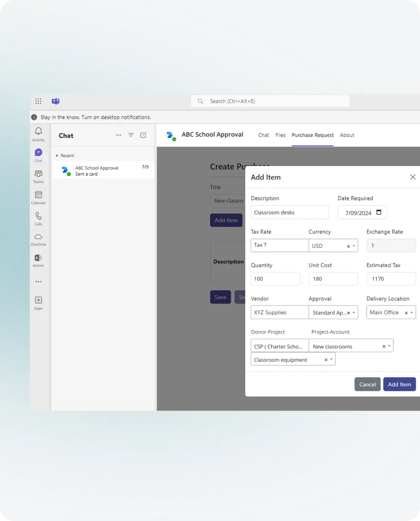
Task: Expand the Classroom equipment dropdown arrow
Action: (x=331, y=359)
